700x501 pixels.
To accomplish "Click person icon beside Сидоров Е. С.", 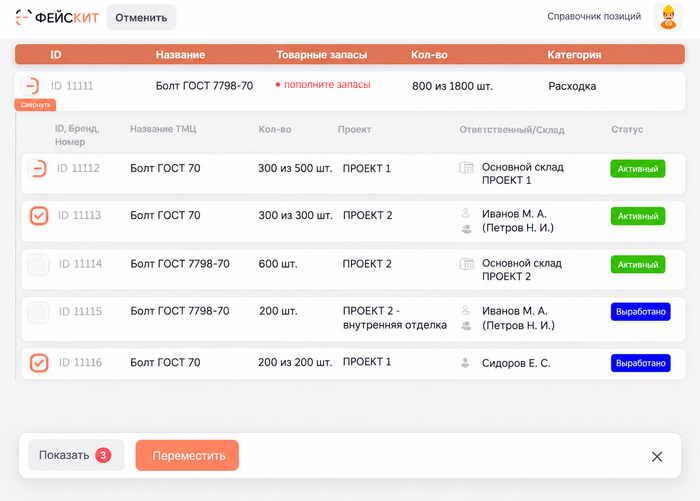I will coord(465,363).
